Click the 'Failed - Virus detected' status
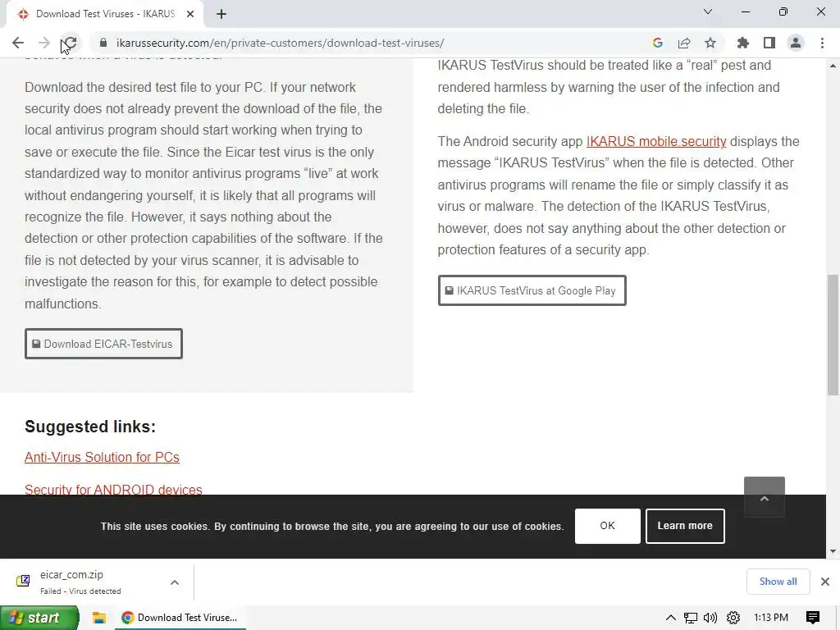The width and height of the screenshot is (840, 630). tap(80, 591)
